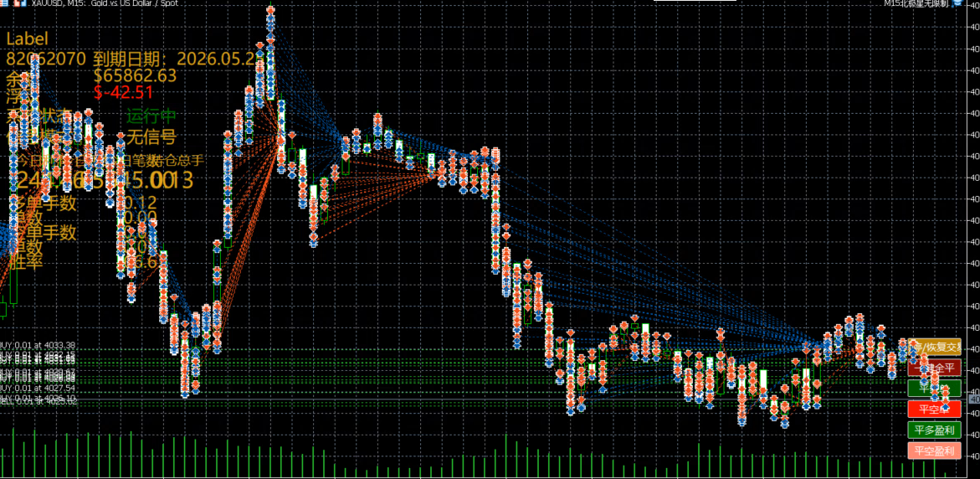
Task: Click the dark green close-longs button above 平空单
Action: click(x=934, y=389)
